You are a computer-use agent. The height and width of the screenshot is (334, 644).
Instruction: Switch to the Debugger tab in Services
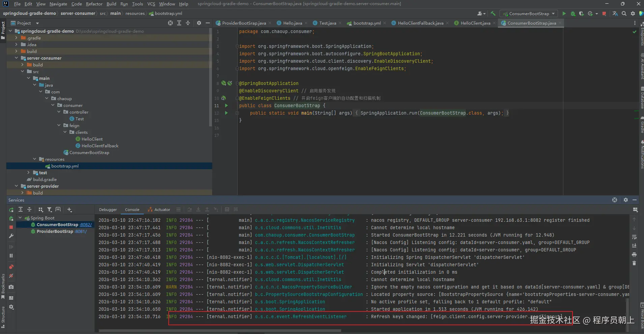pyautogui.click(x=108, y=210)
